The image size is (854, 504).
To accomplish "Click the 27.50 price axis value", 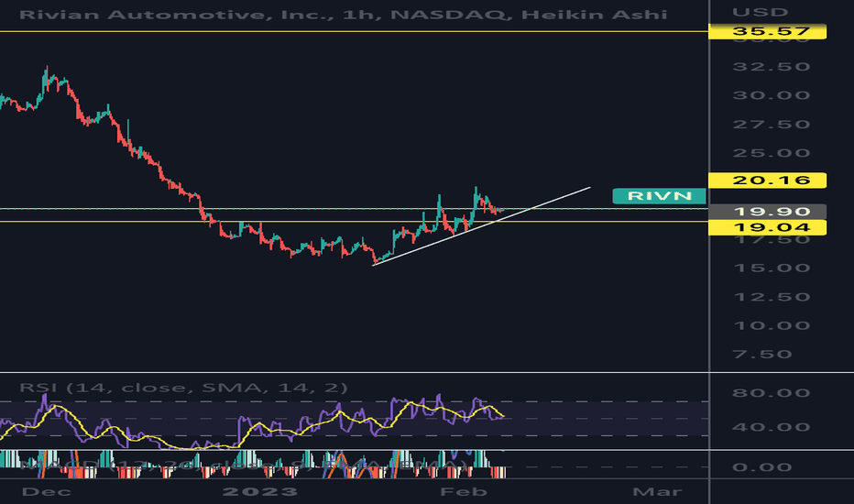I will click(772, 125).
